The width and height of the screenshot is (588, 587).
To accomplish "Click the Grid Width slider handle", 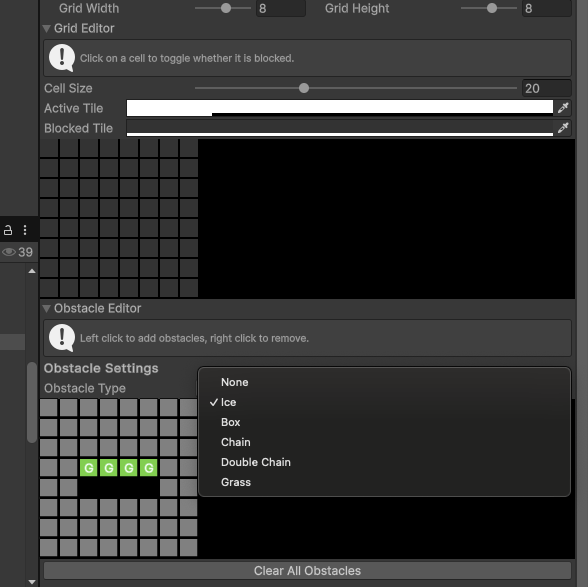I will (x=226, y=8).
